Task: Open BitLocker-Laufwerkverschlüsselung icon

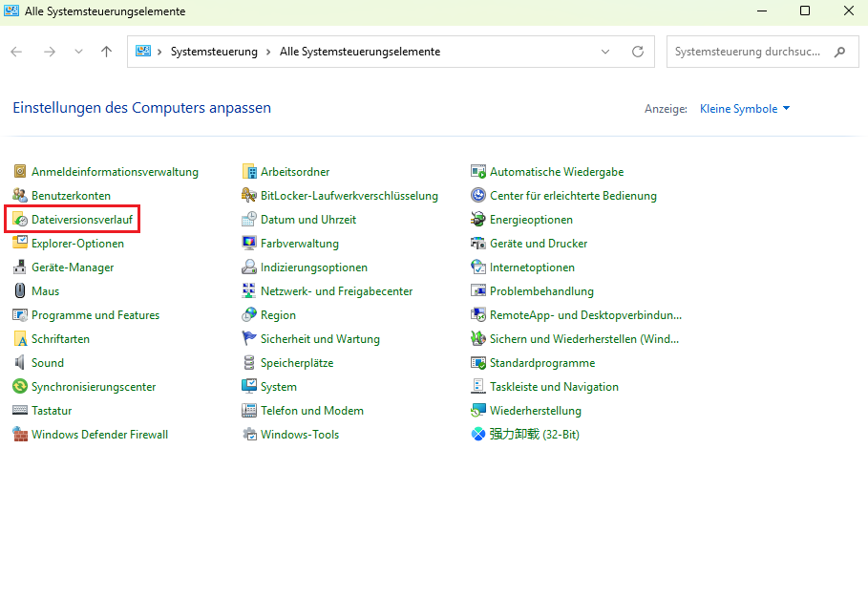Action: click(x=249, y=196)
